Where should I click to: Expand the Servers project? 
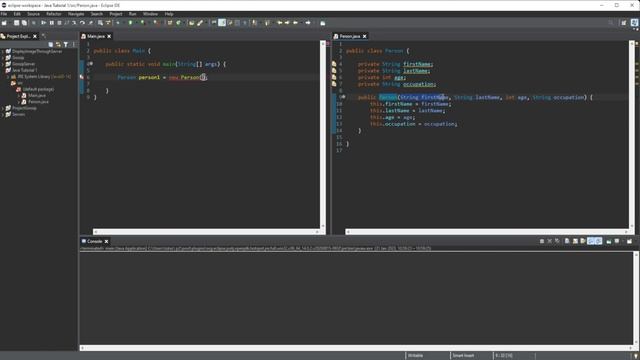[3, 115]
